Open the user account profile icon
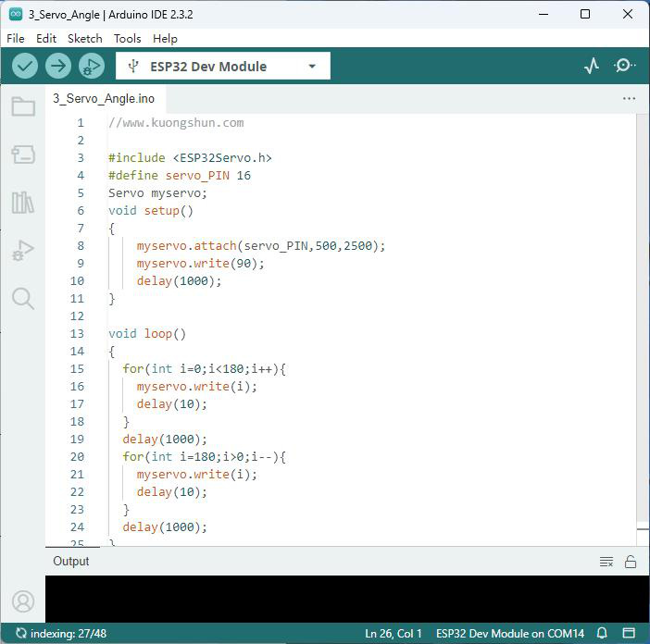Image resolution: width=650 pixels, height=644 pixels. [x=23, y=601]
